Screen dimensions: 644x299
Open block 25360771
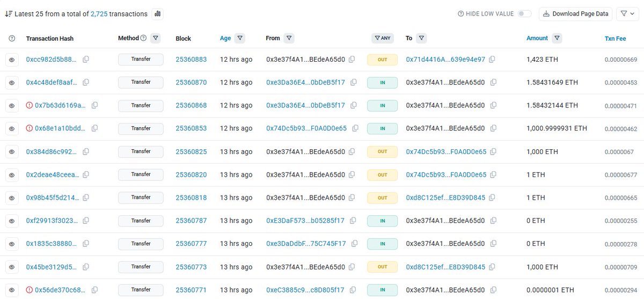coord(191,290)
